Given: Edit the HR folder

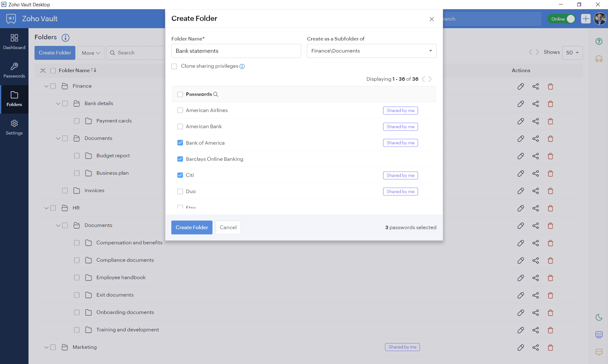Looking at the screenshot, I should click(x=521, y=208).
